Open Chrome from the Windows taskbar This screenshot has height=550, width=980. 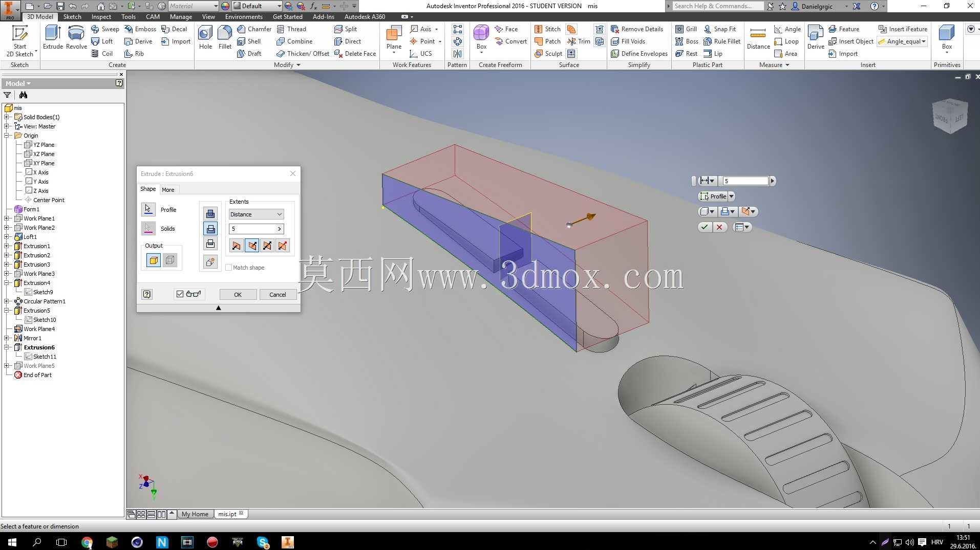(x=87, y=542)
